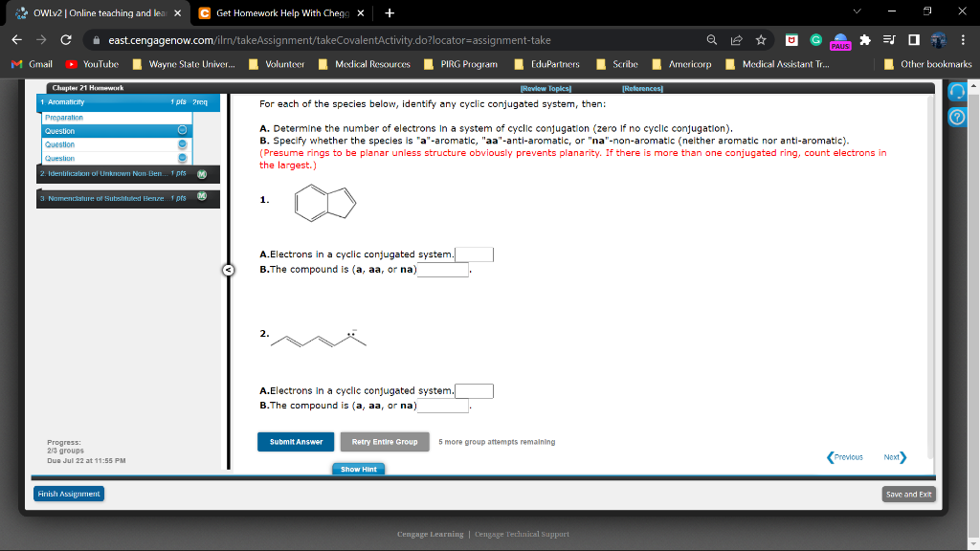
Task: Click the browser forward arrow
Action: pyautogui.click(x=41, y=40)
